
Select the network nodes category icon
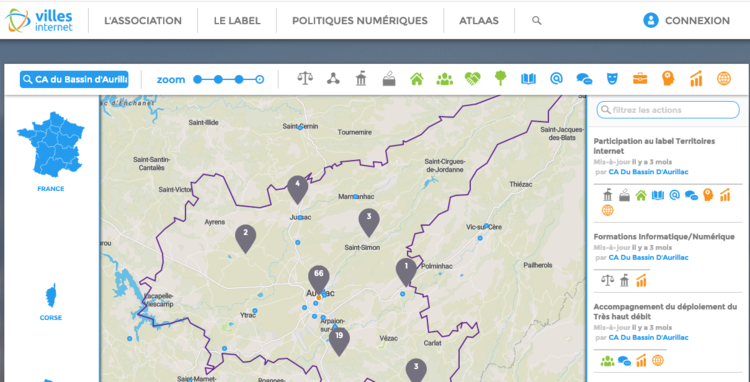(333, 78)
